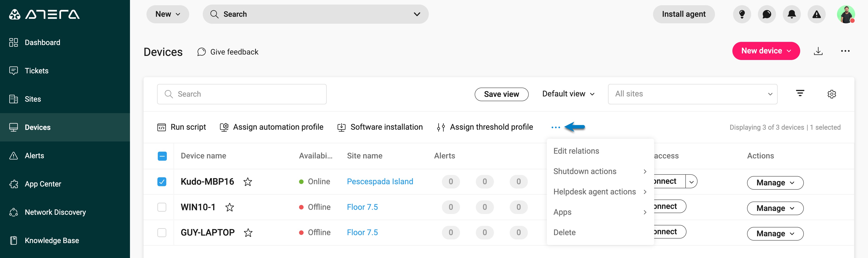
Task: Select Edit relations from the menu
Action: tap(600, 151)
